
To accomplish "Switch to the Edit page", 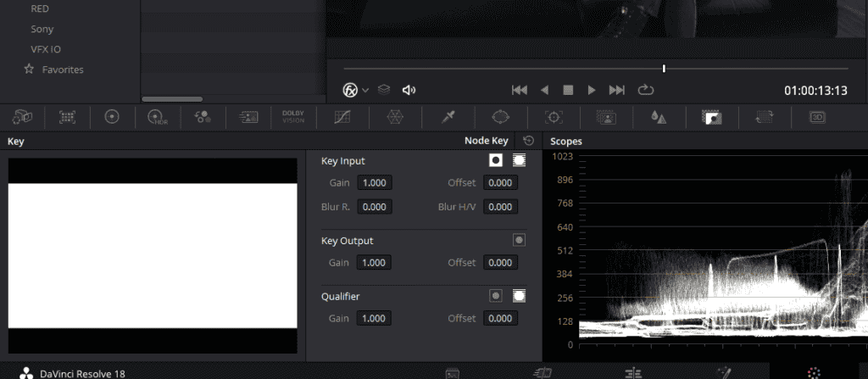I will tap(632, 373).
